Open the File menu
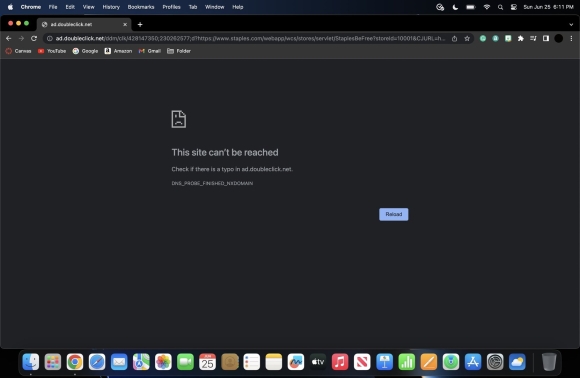Screen dimensions: 580x378 53,7
